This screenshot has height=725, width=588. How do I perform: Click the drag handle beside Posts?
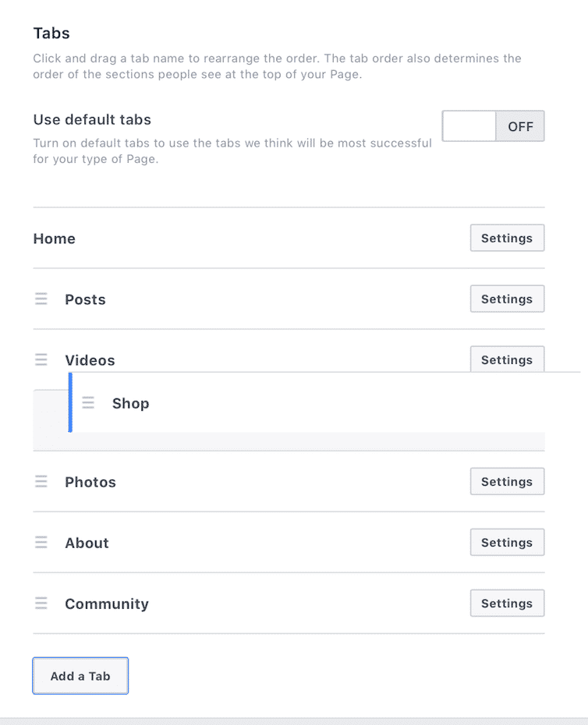pos(41,299)
